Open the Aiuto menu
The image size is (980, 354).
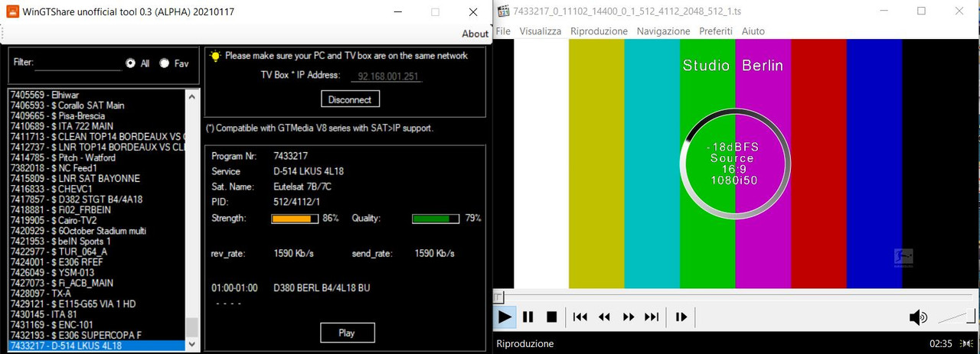[753, 31]
